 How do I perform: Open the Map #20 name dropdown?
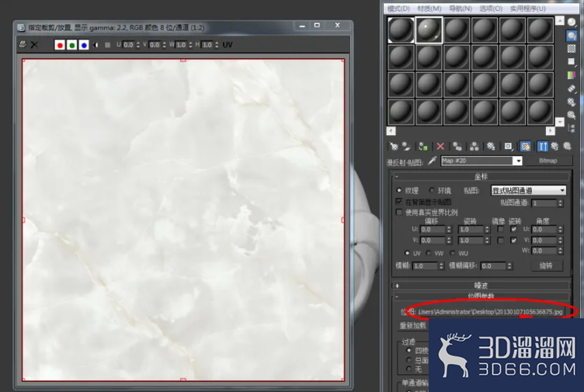tap(518, 161)
